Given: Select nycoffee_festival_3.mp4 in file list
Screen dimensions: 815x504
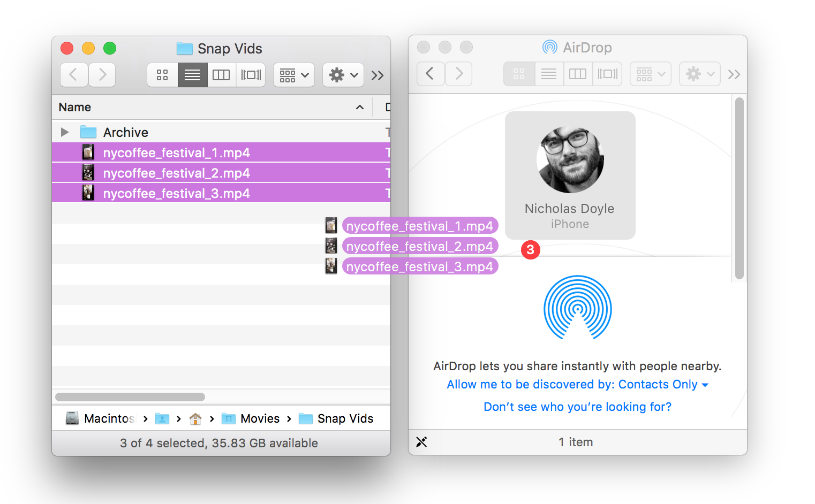Looking at the screenshot, I should point(221,193).
